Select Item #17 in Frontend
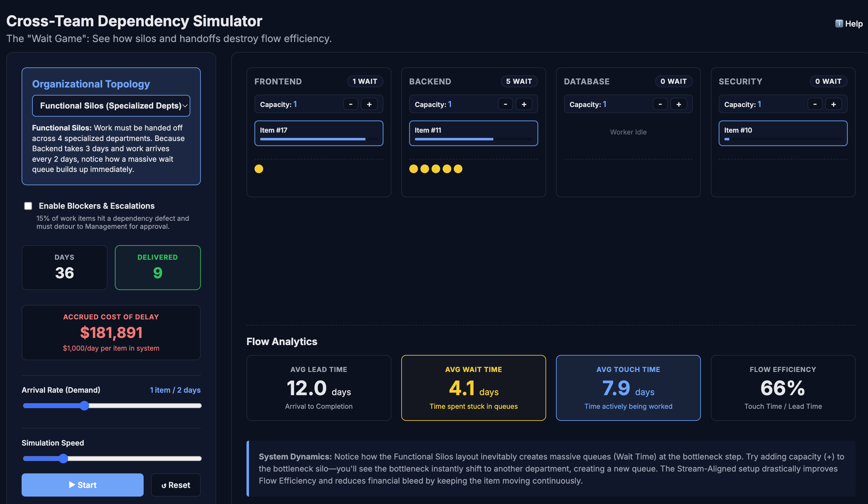 (x=318, y=133)
